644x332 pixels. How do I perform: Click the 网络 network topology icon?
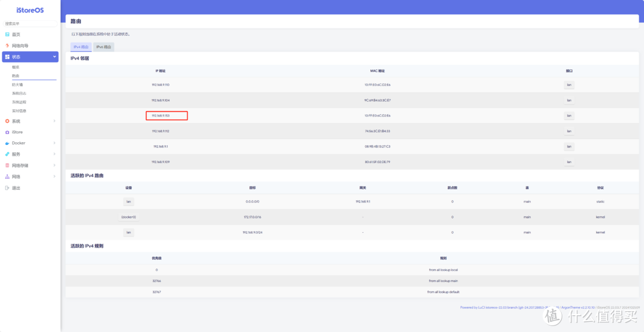coord(7,177)
